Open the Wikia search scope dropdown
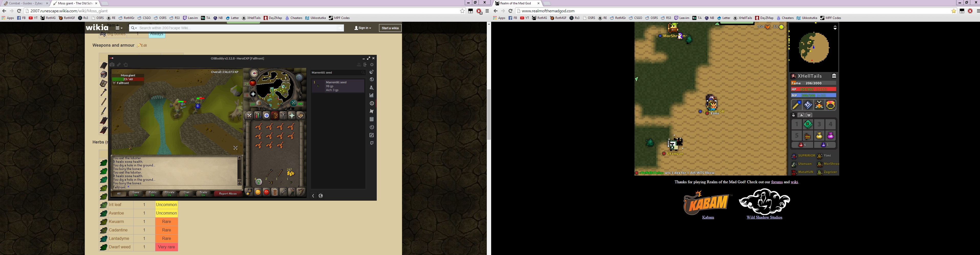Viewport: 980px width, 255px height. (134, 28)
